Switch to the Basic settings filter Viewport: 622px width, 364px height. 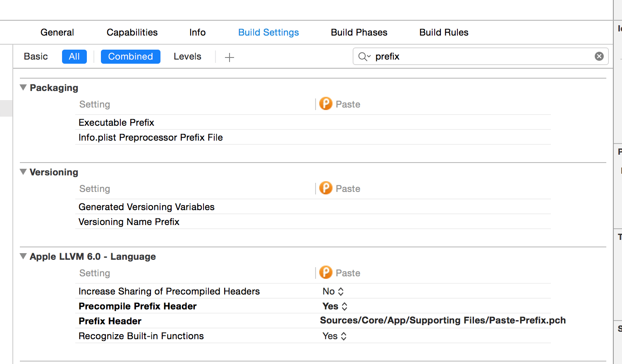click(36, 57)
